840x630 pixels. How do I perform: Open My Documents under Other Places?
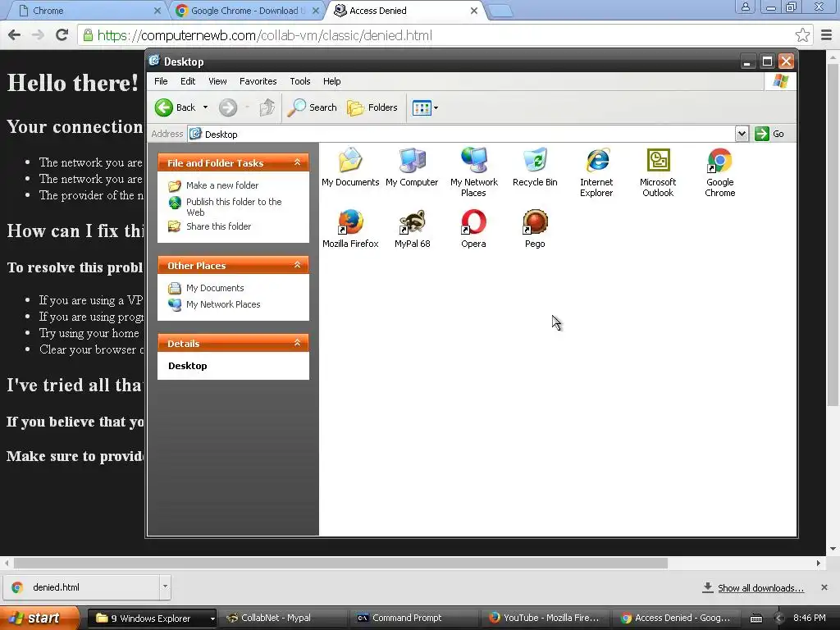[x=215, y=288]
